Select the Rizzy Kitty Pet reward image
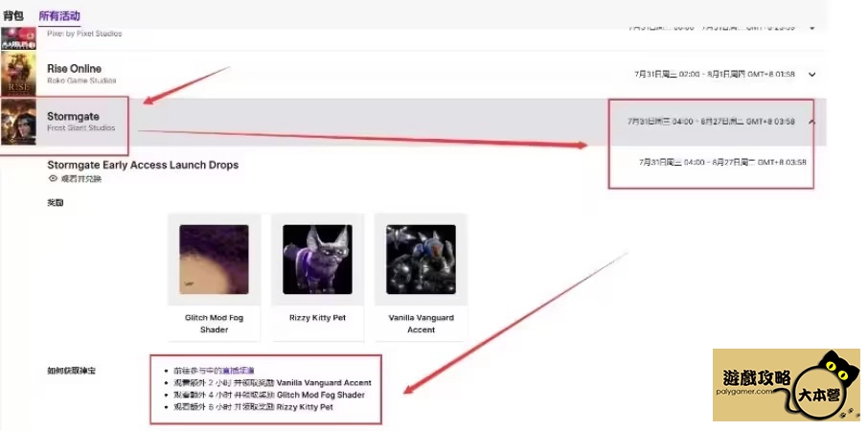 (317, 259)
